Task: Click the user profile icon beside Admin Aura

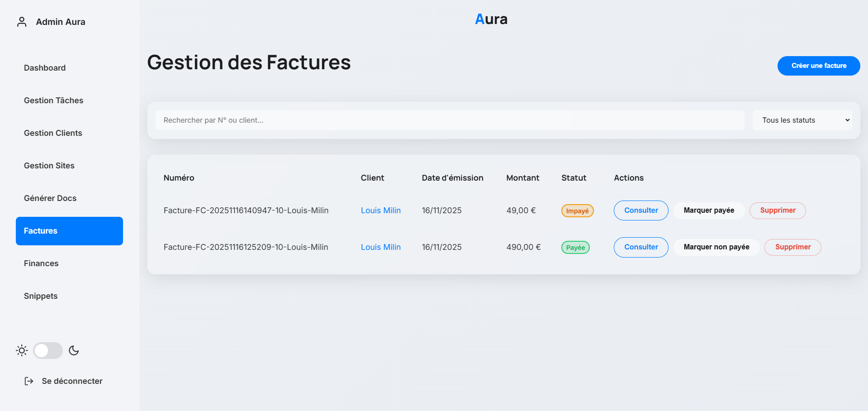Action: tap(22, 22)
